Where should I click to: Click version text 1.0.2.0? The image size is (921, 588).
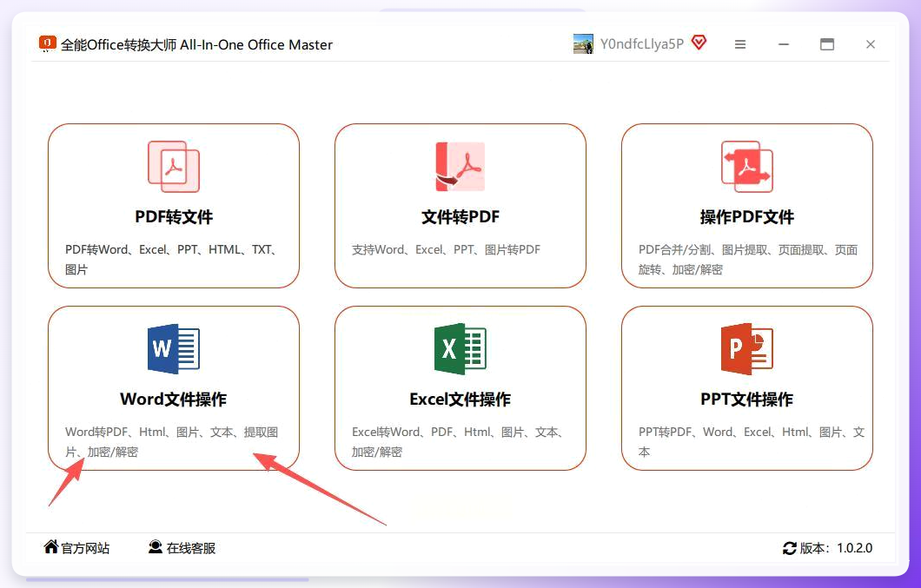click(x=854, y=548)
